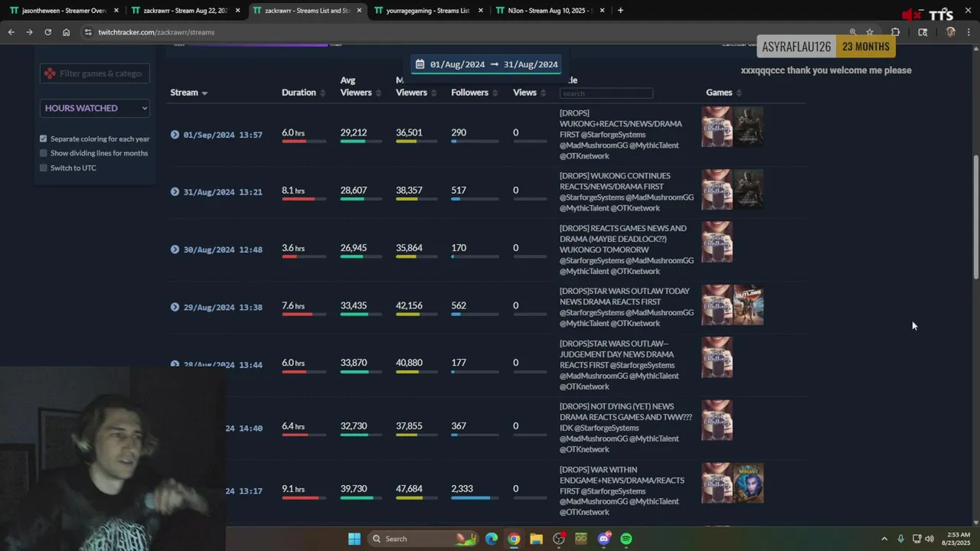Sort table by Stream column
The width and height of the screenshot is (980, 551).
pos(189,93)
